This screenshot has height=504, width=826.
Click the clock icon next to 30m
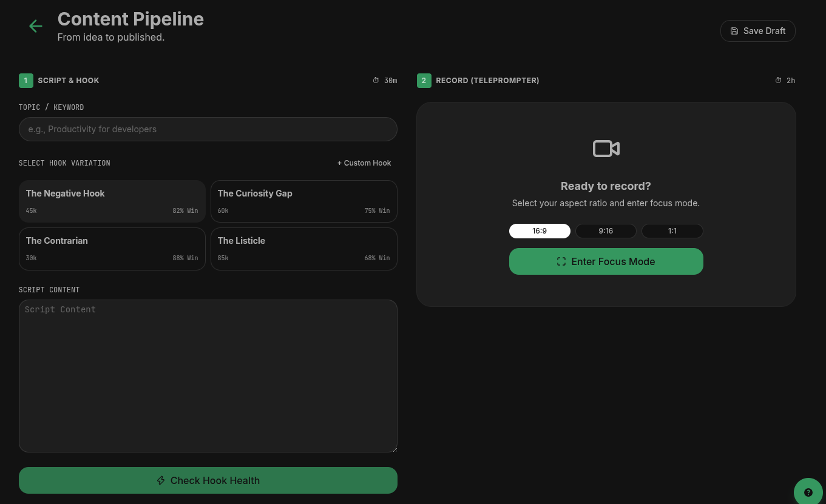click(x=376, y=81)
